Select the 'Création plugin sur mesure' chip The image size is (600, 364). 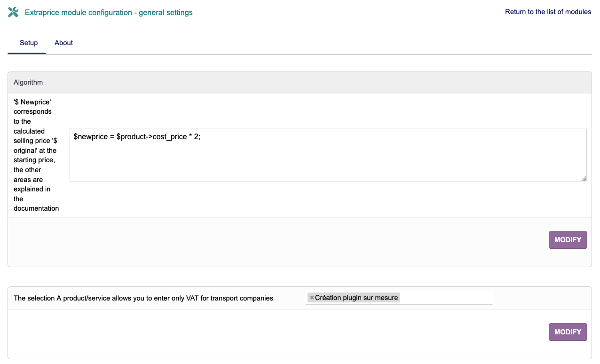pyautogui.click(x=356, y=298)
